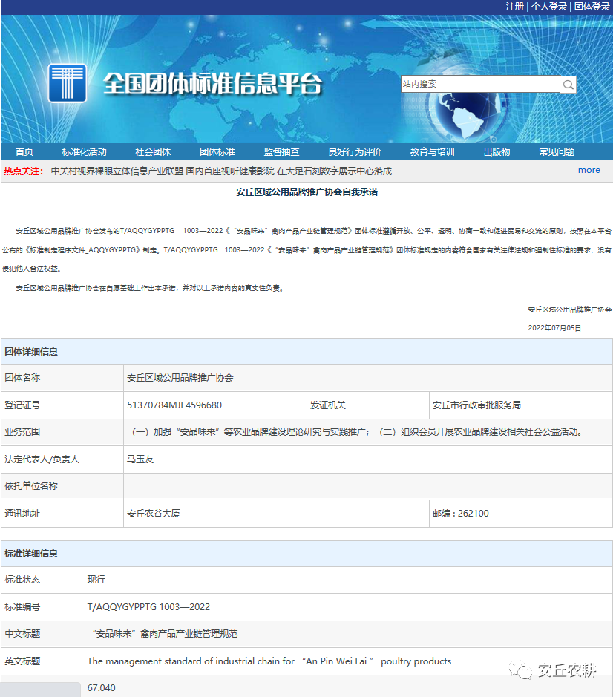This screenshot has width=616, height=697.
Task: Open the 注册 link
Action: 514,7
